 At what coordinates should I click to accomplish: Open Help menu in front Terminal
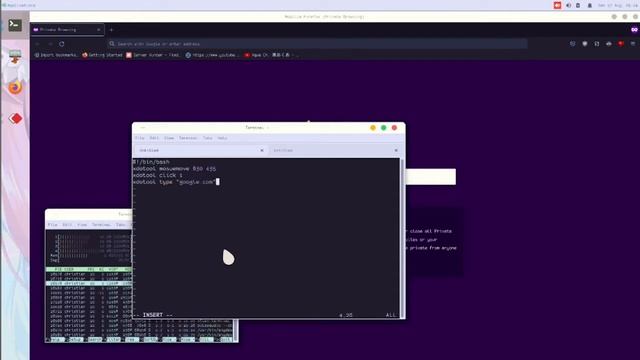[x=222, y=138]
